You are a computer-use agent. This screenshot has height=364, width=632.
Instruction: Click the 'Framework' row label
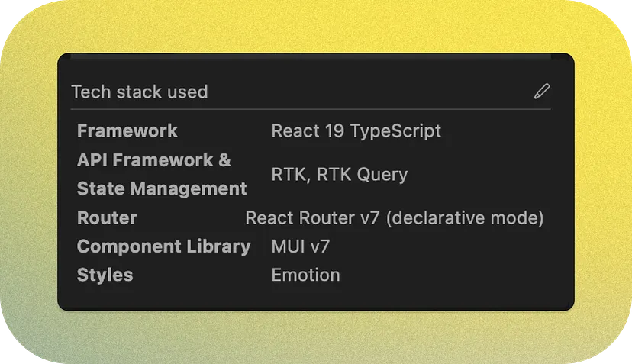click(127, 131)
